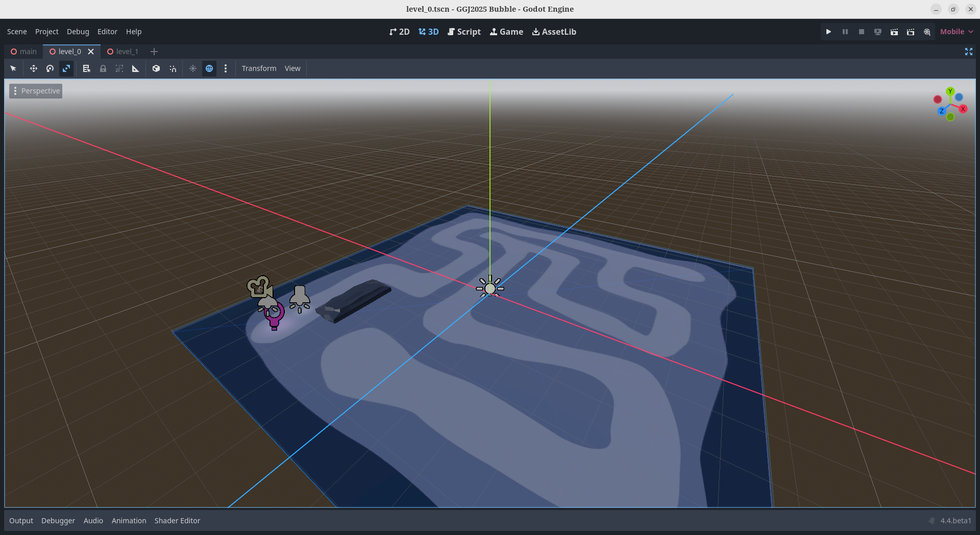
Task: Open the Help menu
Action: (x=134, y=32)
